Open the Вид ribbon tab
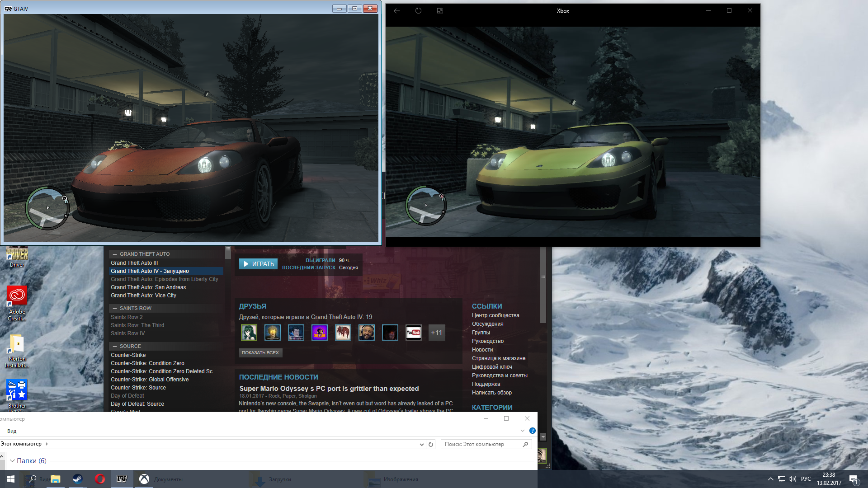 tap(12, 431)
